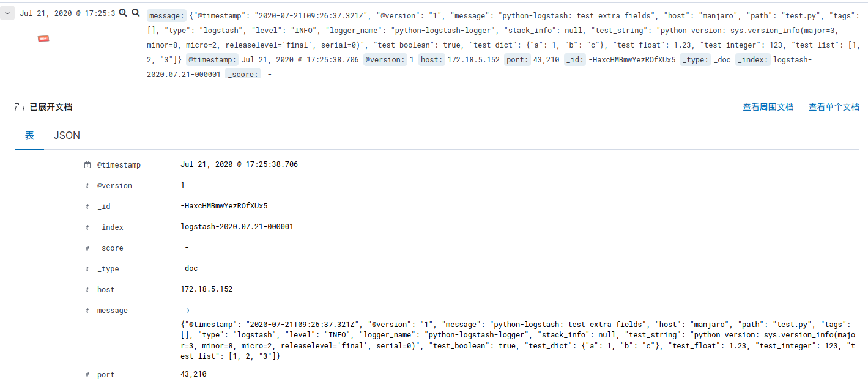This screenshot has width=868, height=387.
Task: Click the @timestamp calendar type icon
Action: (x=87, y=165)
